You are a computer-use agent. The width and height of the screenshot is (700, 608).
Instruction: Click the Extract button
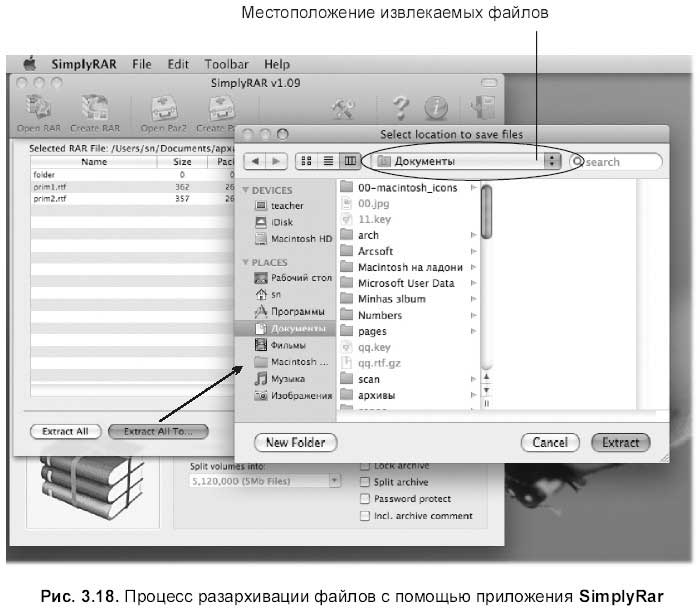point(621,442)
